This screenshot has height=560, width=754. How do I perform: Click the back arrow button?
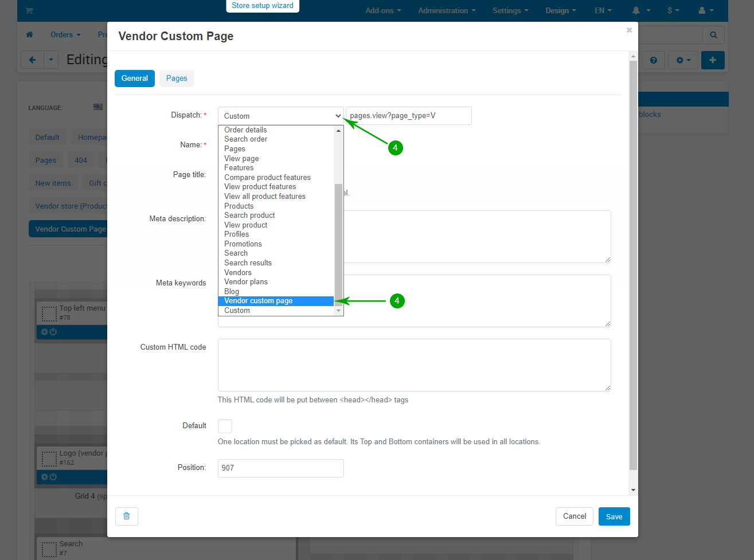pos(32,60)
